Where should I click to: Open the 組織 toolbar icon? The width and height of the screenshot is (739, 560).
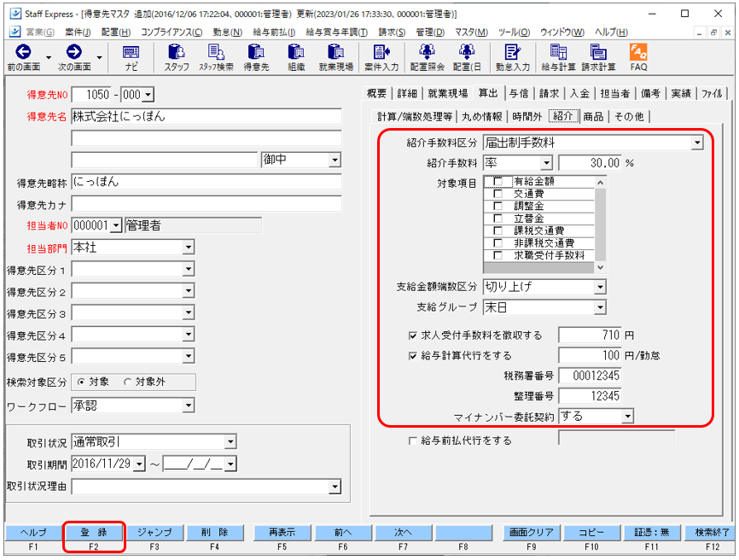(x=296, y=52)
